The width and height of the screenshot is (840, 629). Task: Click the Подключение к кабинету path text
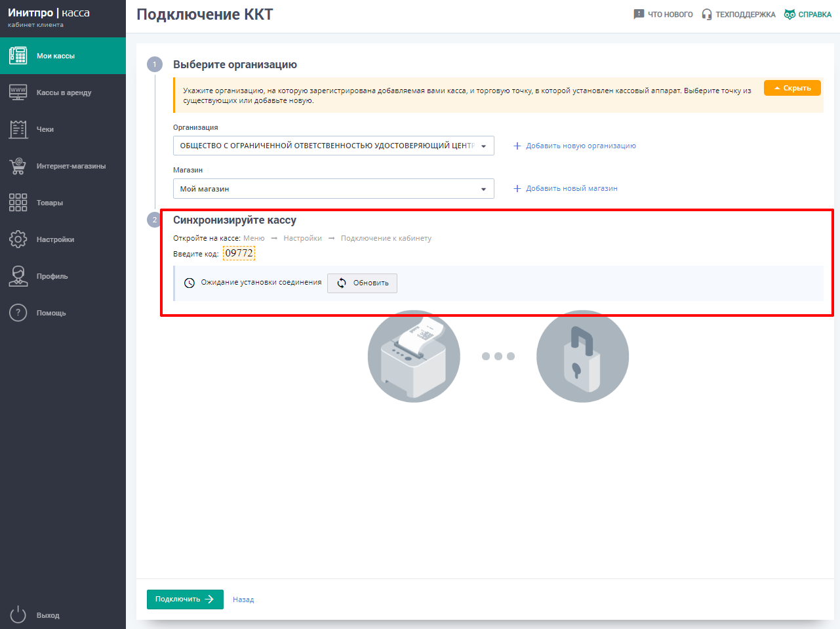click(x=386, y=238)
